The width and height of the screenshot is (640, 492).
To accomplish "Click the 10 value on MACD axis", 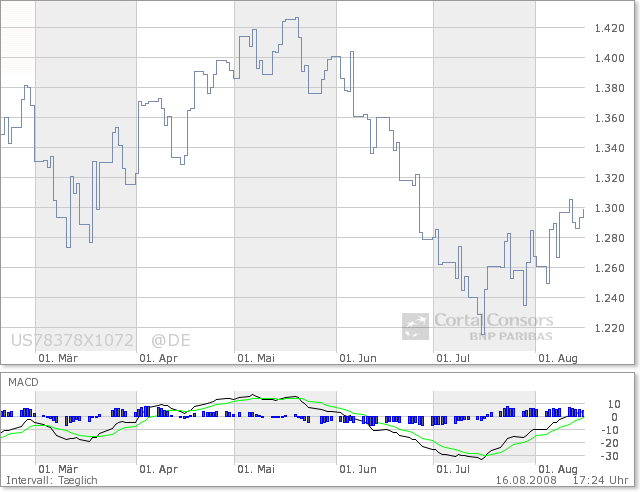I will point(614,404).
